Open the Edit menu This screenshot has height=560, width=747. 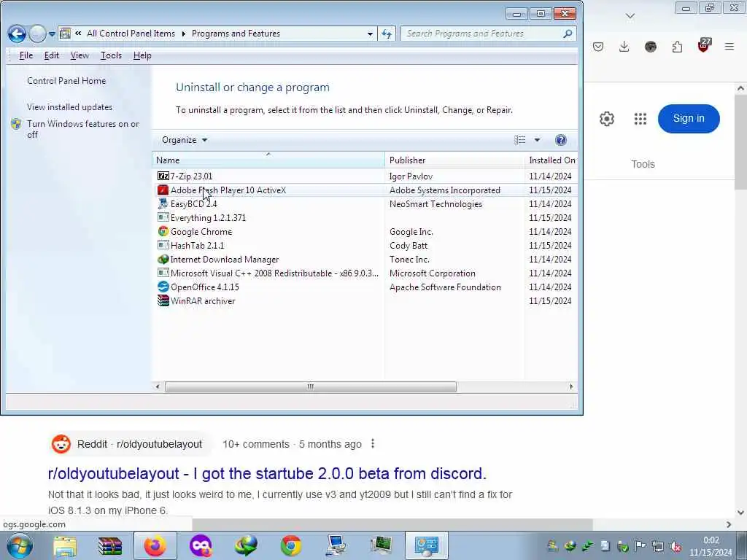(x=52, y=55)
